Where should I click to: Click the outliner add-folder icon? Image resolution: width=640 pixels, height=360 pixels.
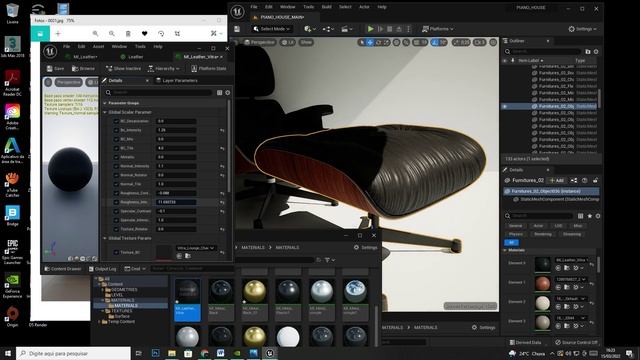(x=588, y=52)
